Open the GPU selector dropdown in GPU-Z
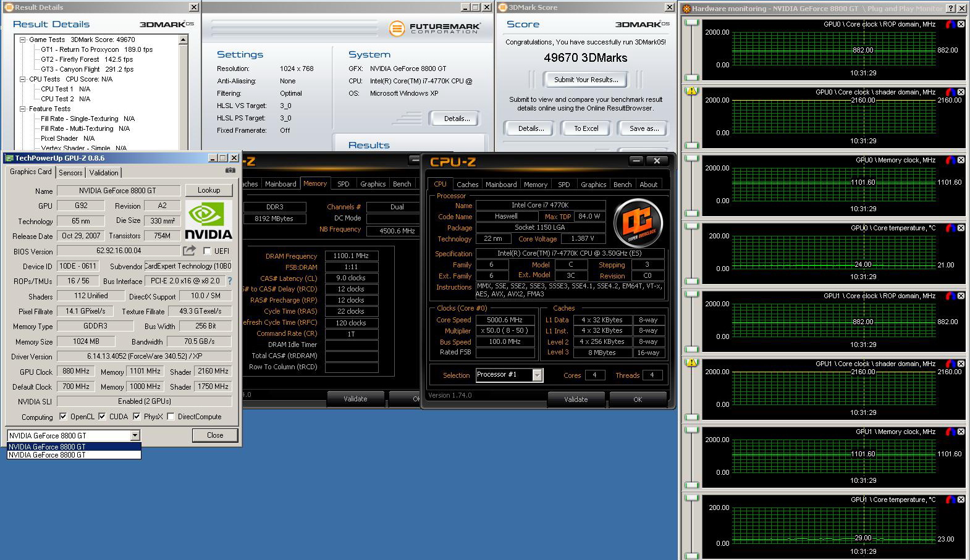 [135, 436]
